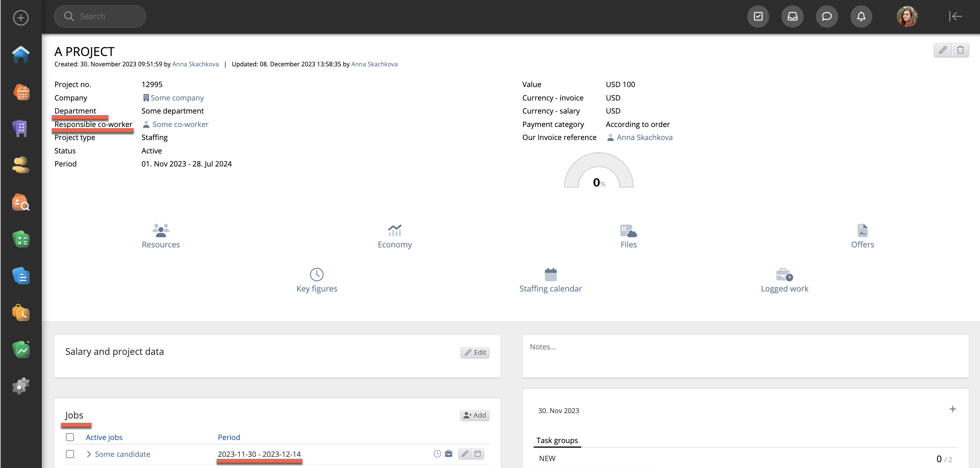Open the chat bubble icon
Screen dimensions: 980x468
point(827,16)
